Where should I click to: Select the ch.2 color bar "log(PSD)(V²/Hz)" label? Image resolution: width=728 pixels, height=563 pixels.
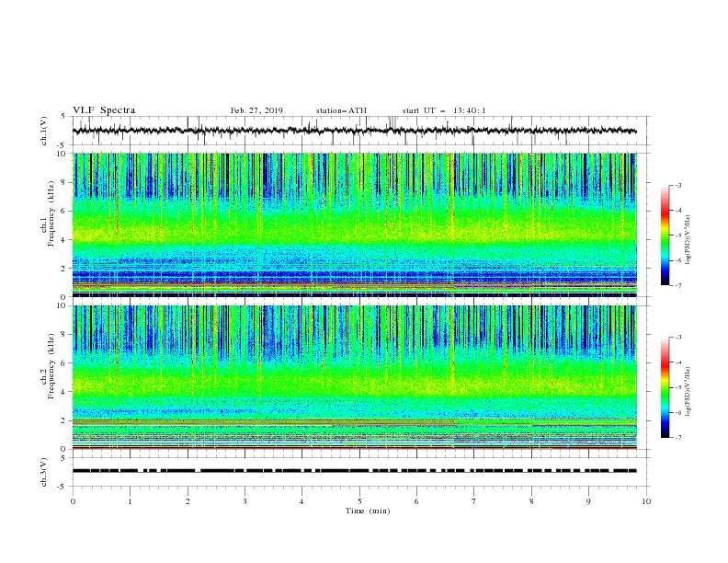pyautogui.click(x=688, y=391)
